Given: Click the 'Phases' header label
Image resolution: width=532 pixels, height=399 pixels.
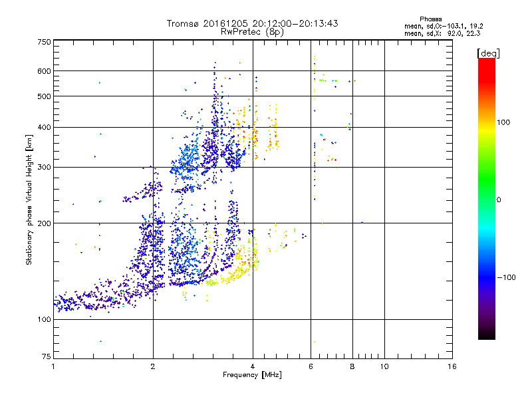Looking at the screenshot, I should tap(430, 19).
